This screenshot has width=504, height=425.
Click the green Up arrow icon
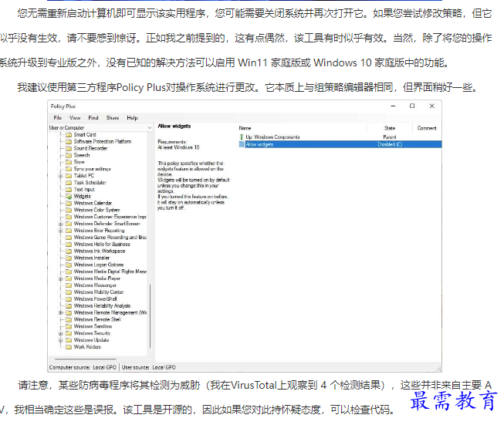(x=242, y=137)
